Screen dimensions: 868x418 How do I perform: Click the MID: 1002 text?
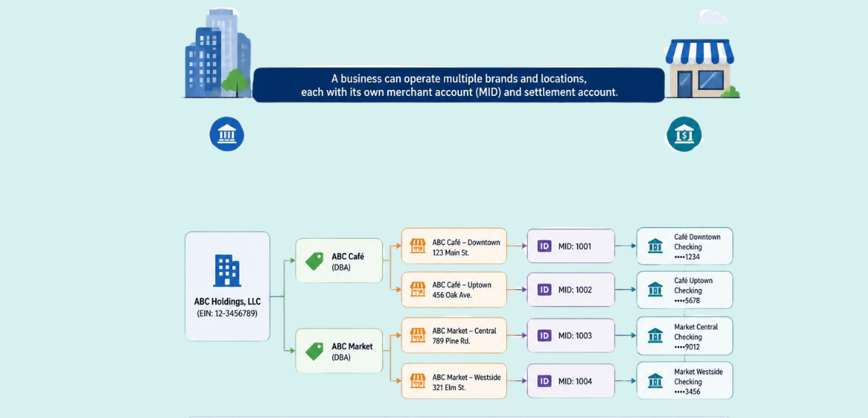(x=575, y=290)
